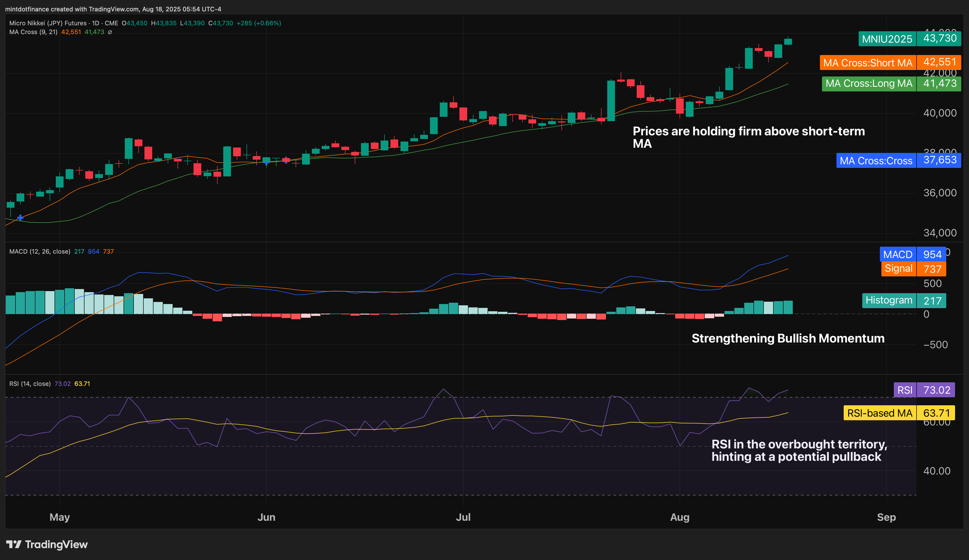Click the Histogram 217 label
The height and width of the screenshot is (560, 969).
pyautogui.click(x=904, y=301)
